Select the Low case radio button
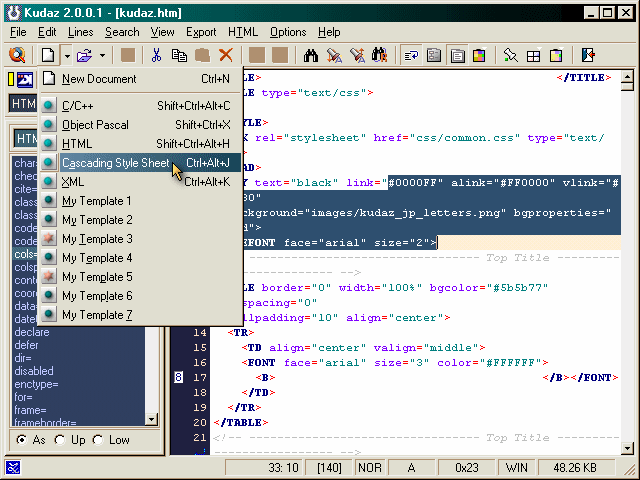640x480 pixels. 98,440
